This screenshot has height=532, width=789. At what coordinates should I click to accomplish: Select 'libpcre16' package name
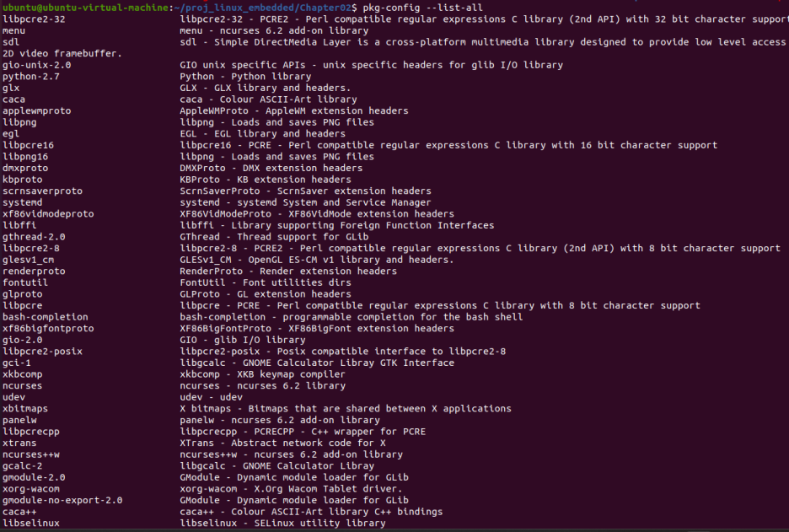[x=28, y=145]
